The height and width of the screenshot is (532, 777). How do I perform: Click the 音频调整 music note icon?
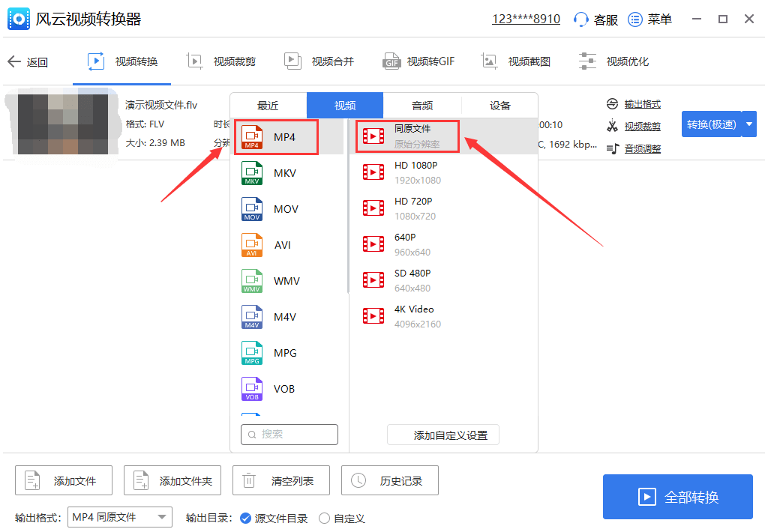click(x=612, y=149)
